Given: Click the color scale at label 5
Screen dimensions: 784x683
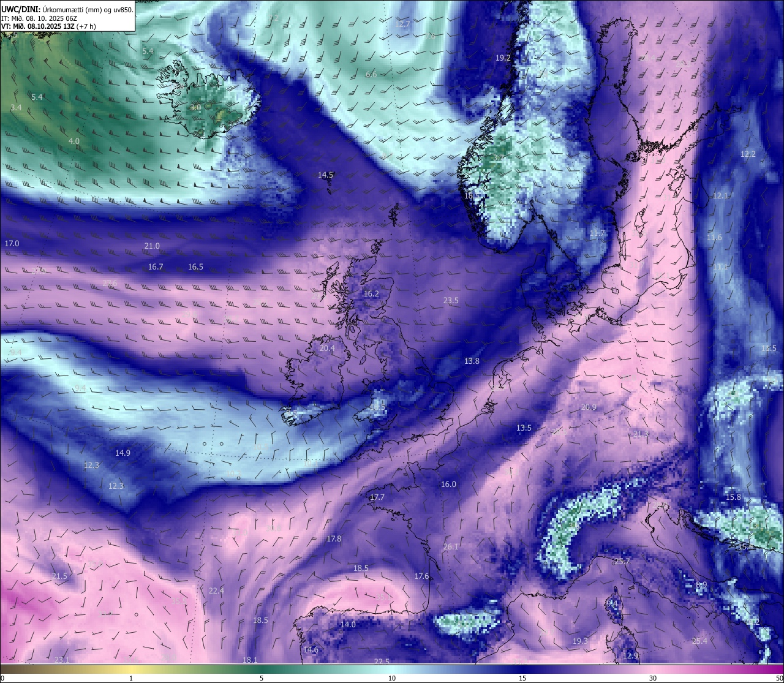Looking at the screenshot, I should (262, 678).
